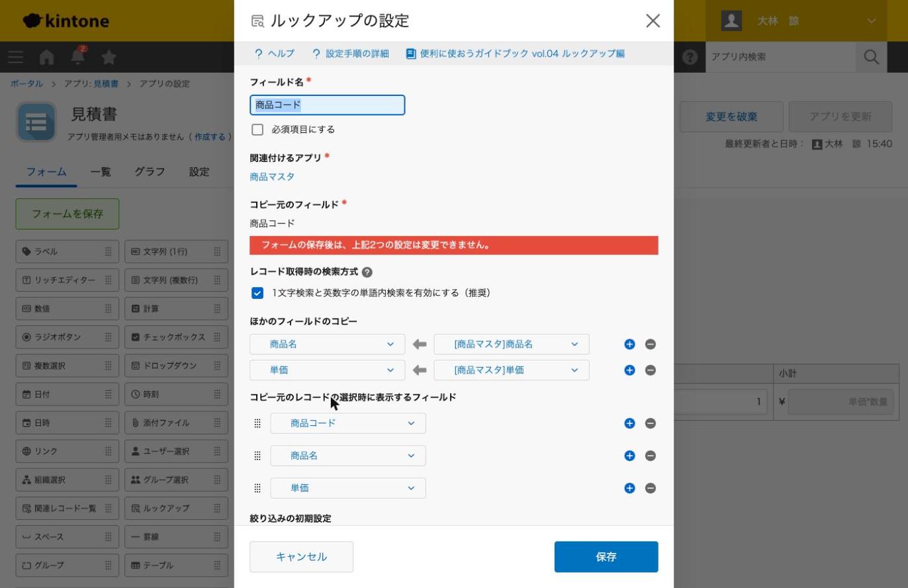Viewport: 908px width, 588px height.
Task: Open the ヘルプ link in the dialog
Action: [275, 54]
